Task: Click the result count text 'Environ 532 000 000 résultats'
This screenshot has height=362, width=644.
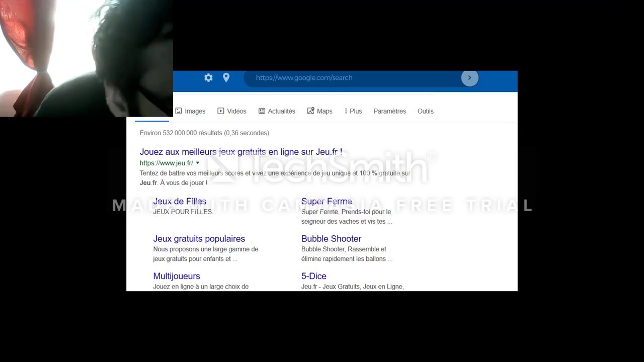Action: pyautogui.click(x=181, y=133)
